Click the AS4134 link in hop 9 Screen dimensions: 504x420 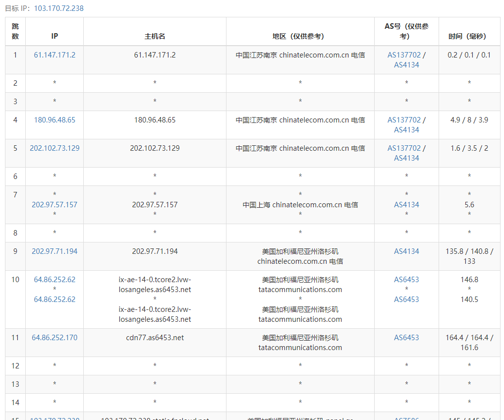click(406, 251)
